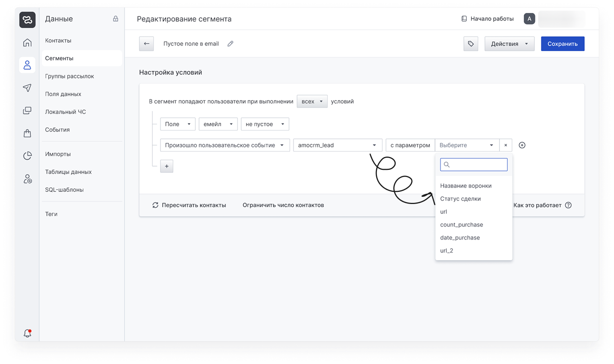Open the Действия dropdown menu
The image size is (614, 364).
tap(509, 44)
